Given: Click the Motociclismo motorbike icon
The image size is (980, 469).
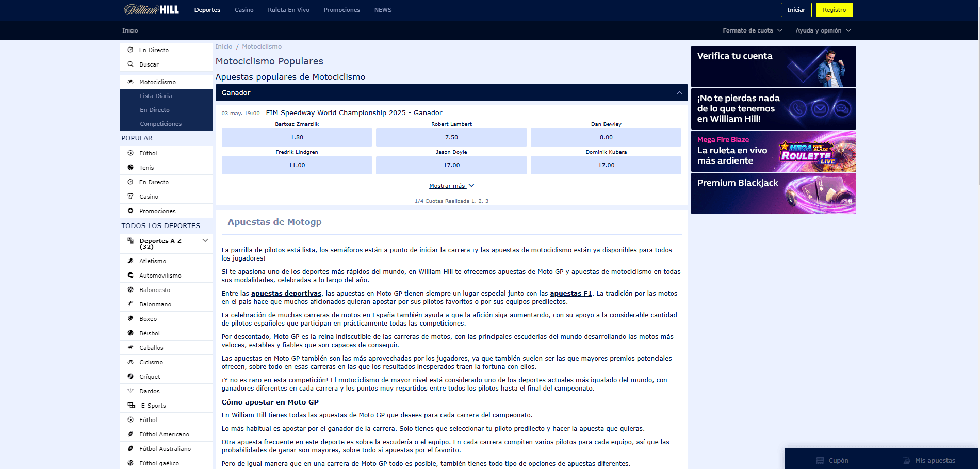Looking at the screenshot, I should click(130, 82).
